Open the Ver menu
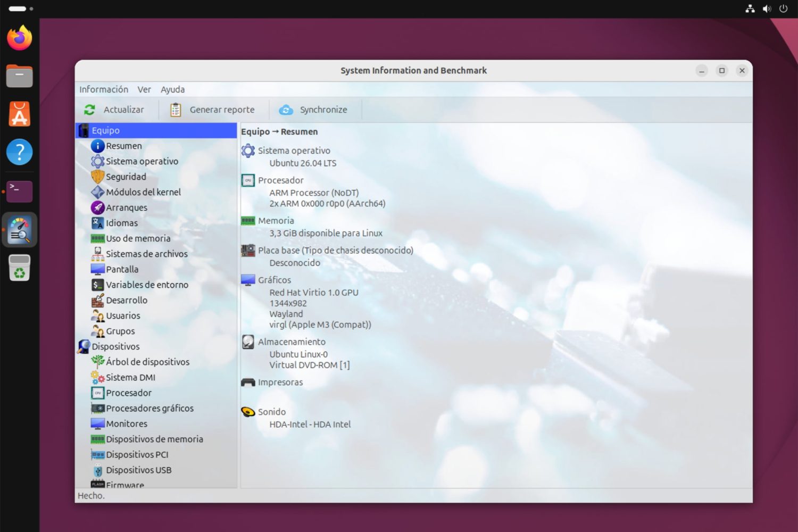The height and width of the screenshot is (532, 798). (x=144, y=89)
